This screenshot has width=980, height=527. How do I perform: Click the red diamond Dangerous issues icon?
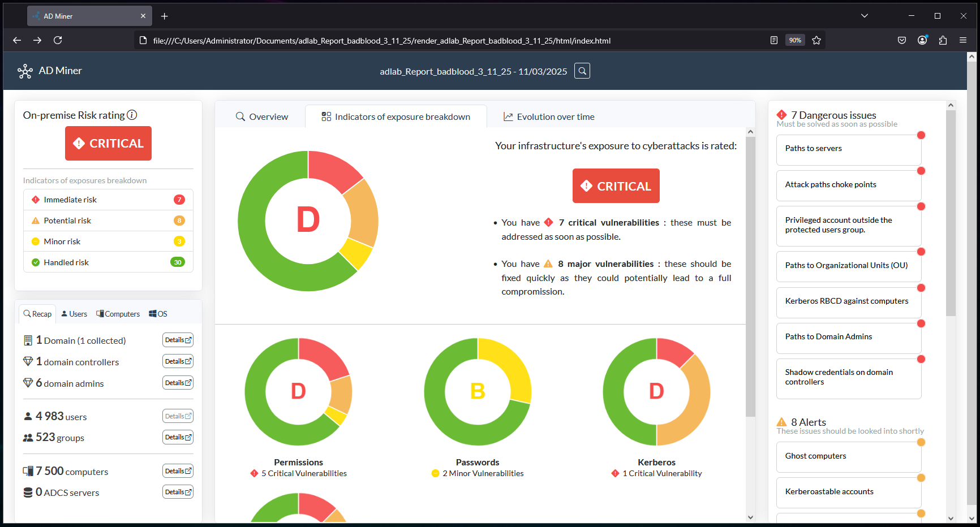tap(782, 115)
